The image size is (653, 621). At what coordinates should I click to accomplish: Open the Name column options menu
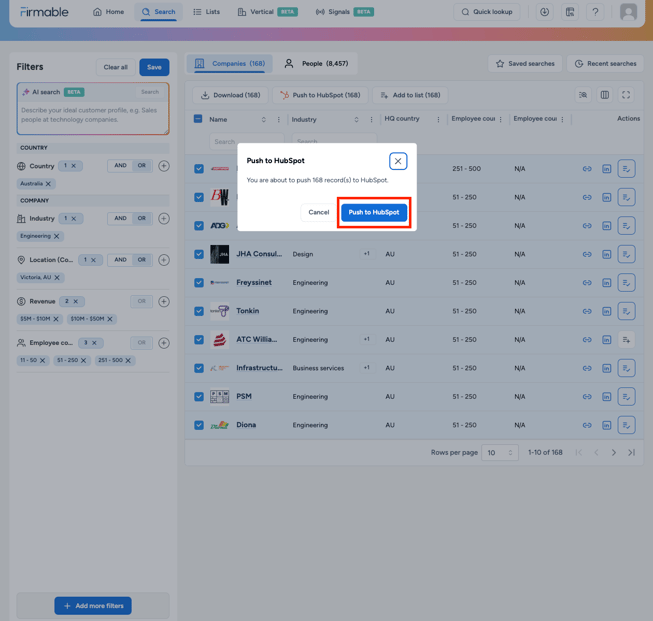[x=279, y=120]
